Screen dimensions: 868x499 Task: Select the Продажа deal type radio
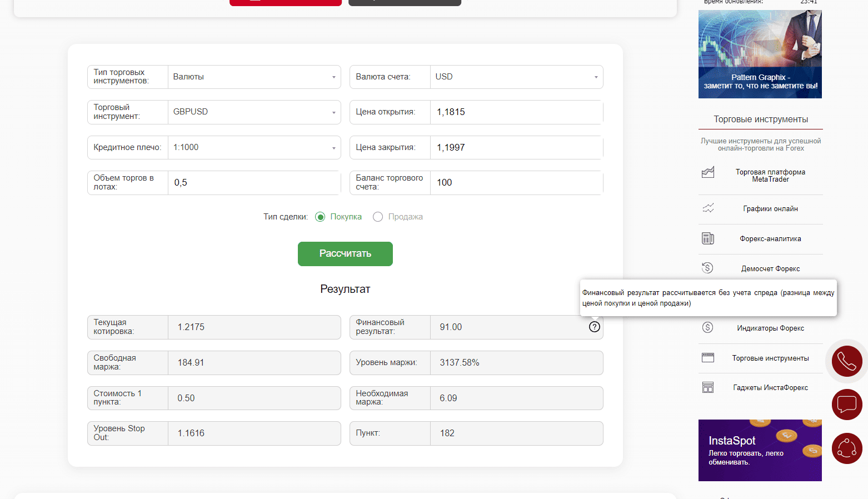tap(378, 217)
